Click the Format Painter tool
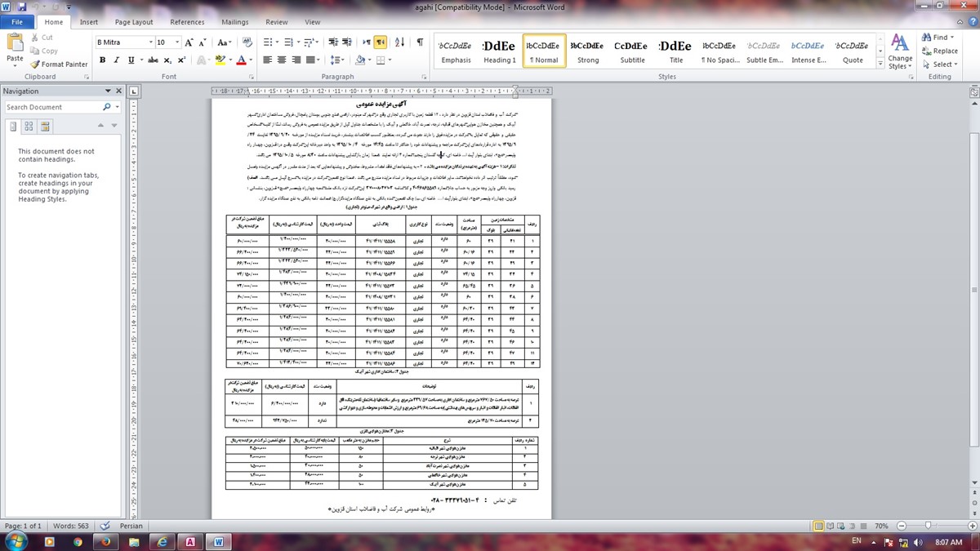Screen dimensions: 980x551 coord(59,64)
